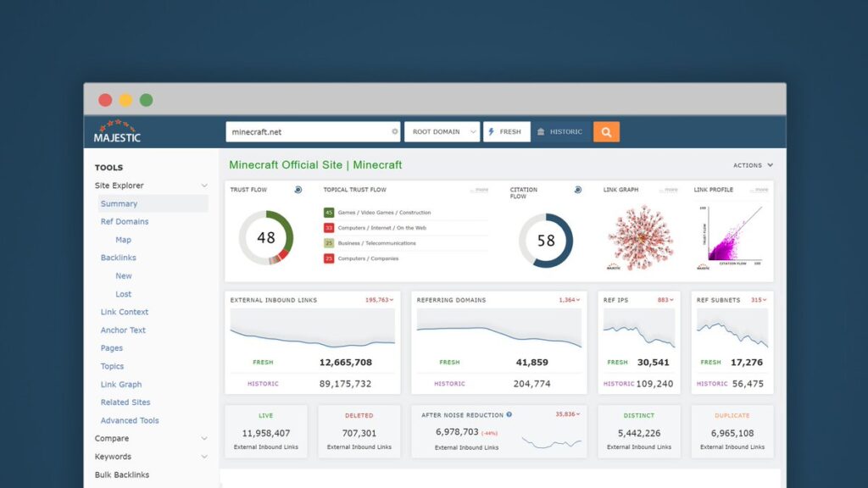The height and width of the screenshot is (488, 868).
Task: Open the Actions dropdown menu
Action: click(x=753, y=165)
